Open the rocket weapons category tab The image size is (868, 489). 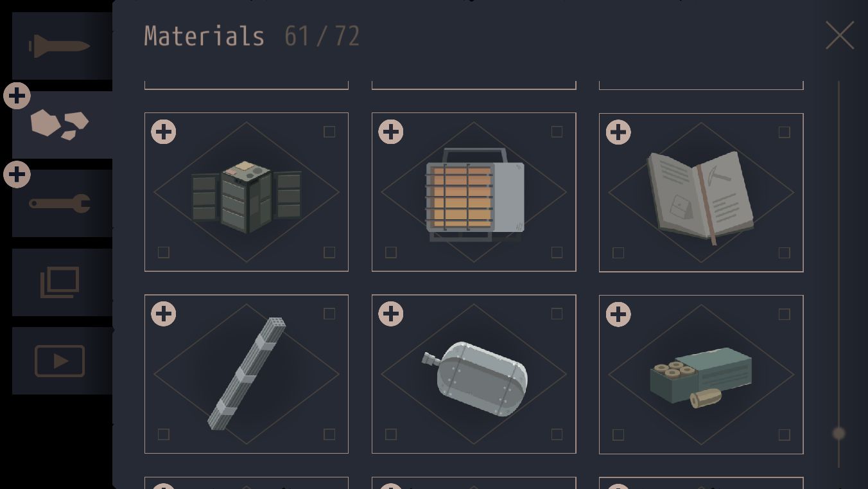pyautogui.click(x=62, y=46)
